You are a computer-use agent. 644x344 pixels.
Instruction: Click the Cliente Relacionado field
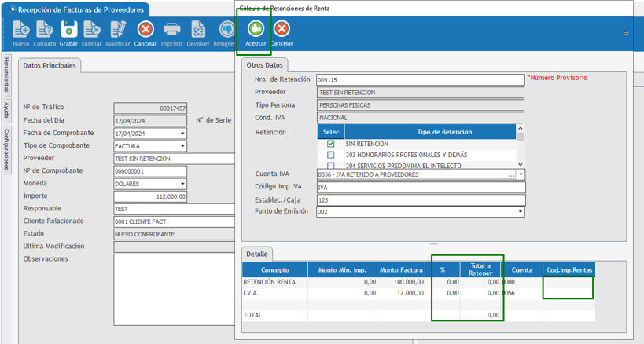(x=175, y=221)
